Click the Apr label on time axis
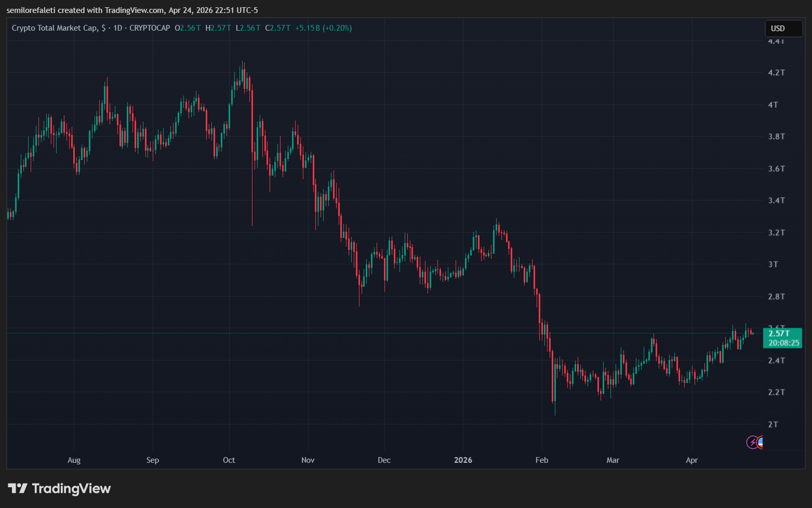This screenshot has width=812, height=508. point(691,460)
